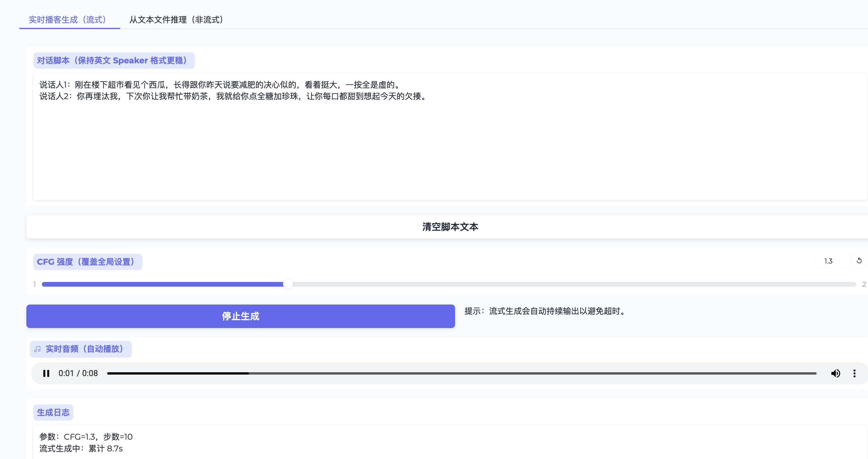This screenshot has width=868, height=459.
Task: Stop generation with 停止生成 button
Action: [x=241, y=316]
